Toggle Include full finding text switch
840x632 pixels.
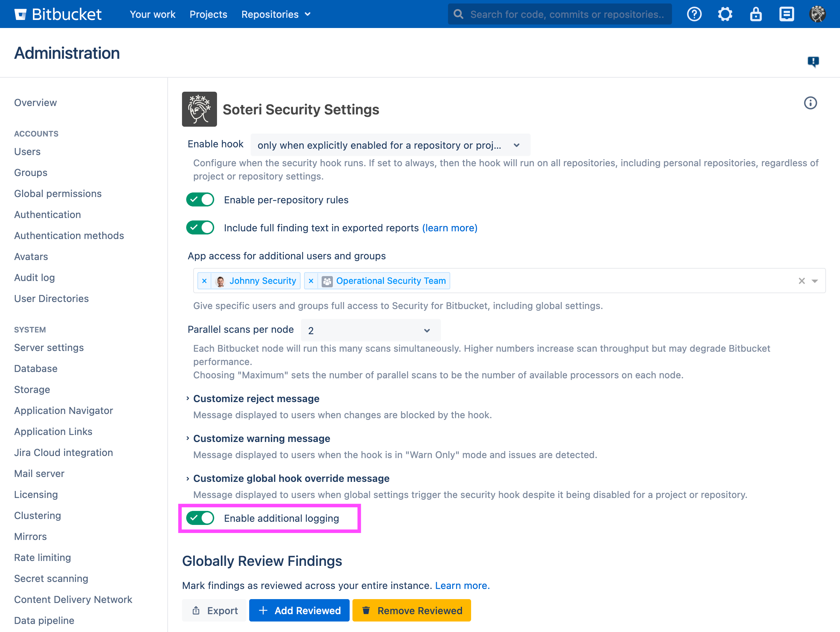200,228
